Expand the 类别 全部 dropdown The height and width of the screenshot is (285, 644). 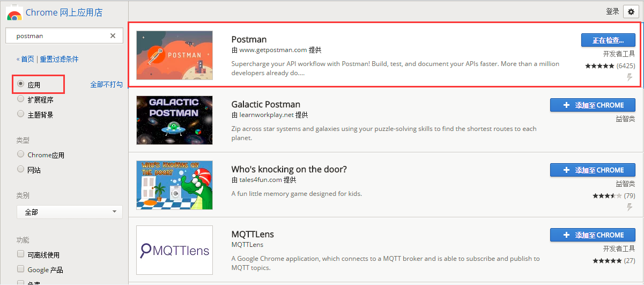pyautogui.click(x=70, y=212)
